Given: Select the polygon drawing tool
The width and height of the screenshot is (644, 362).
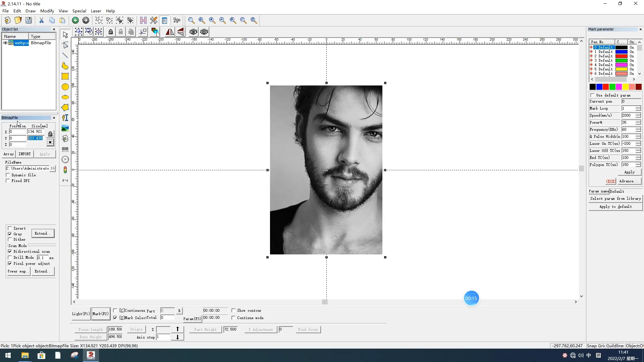Looking at the screenshot, I should [x=65, y=108].
